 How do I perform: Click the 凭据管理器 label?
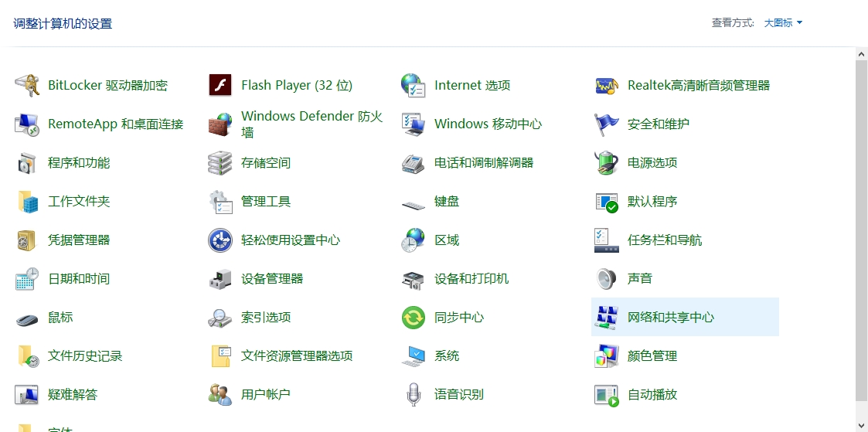click(x=79, y=240)
